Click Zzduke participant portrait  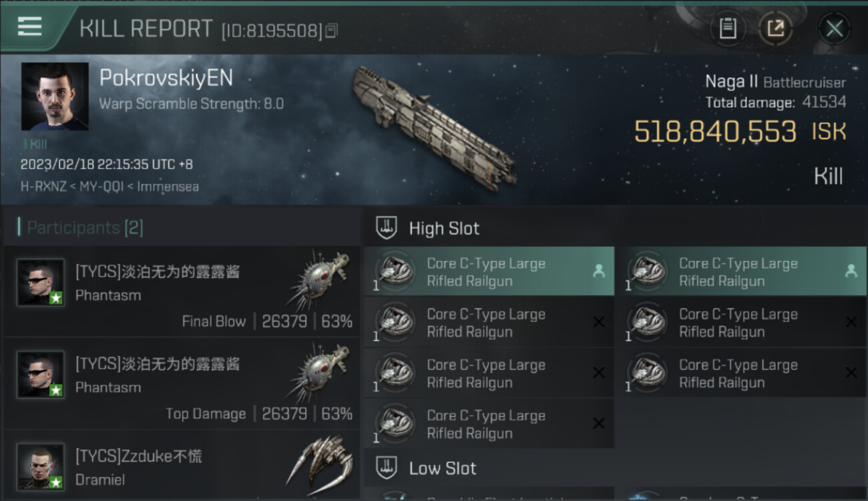click(41, 466)
